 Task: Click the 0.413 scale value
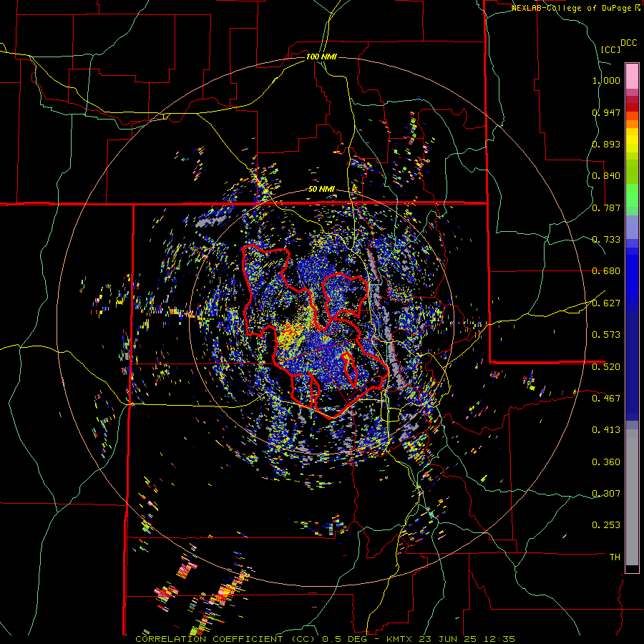[606, 430]
